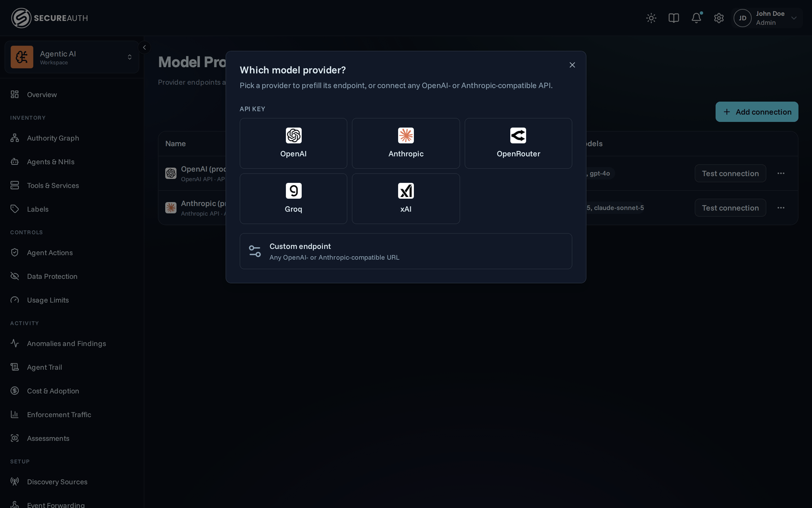Click the Agent Trail icon

click(15, 367)
